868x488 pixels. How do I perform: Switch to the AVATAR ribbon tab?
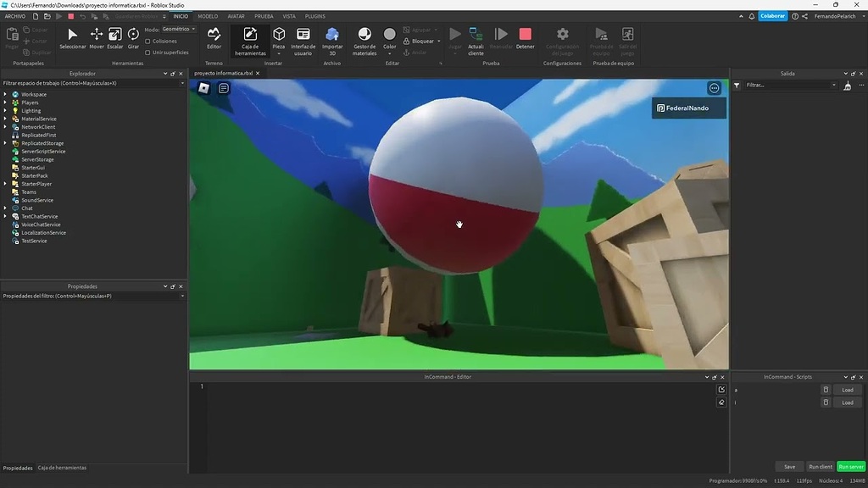coord(236,16)
